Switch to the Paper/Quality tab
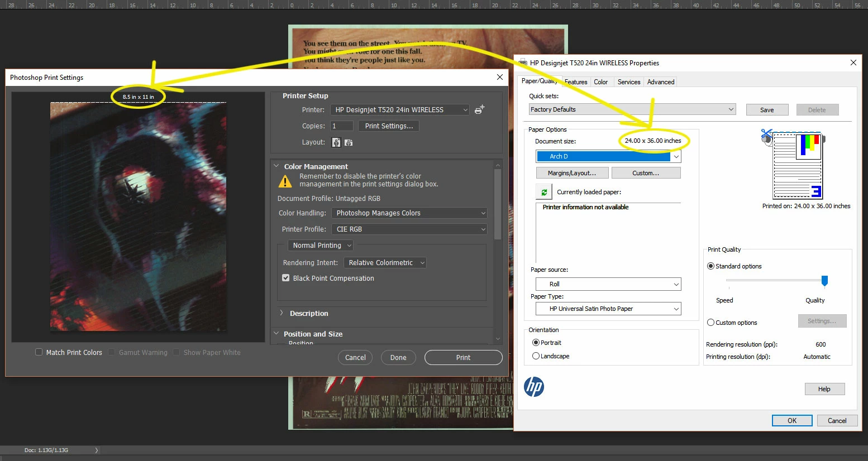Viewport: 868px width, 461px height. [x=539, y=81]
